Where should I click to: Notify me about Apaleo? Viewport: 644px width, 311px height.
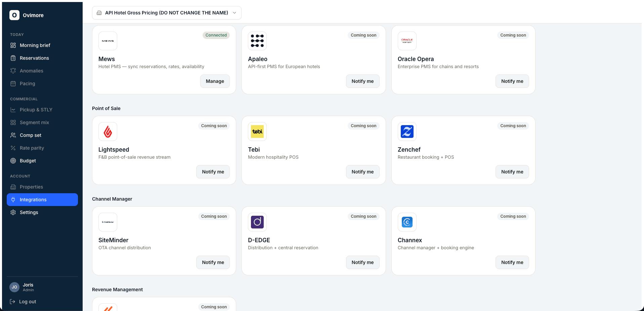click(x=362, y=81)
